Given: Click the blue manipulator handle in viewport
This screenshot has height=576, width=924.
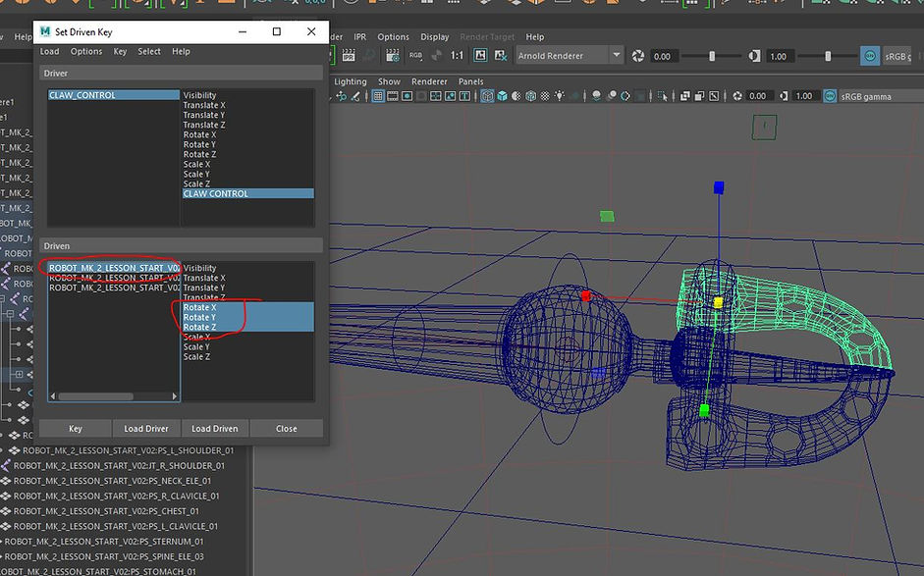Looking at the screenshot, I should (x=719, y=187).
